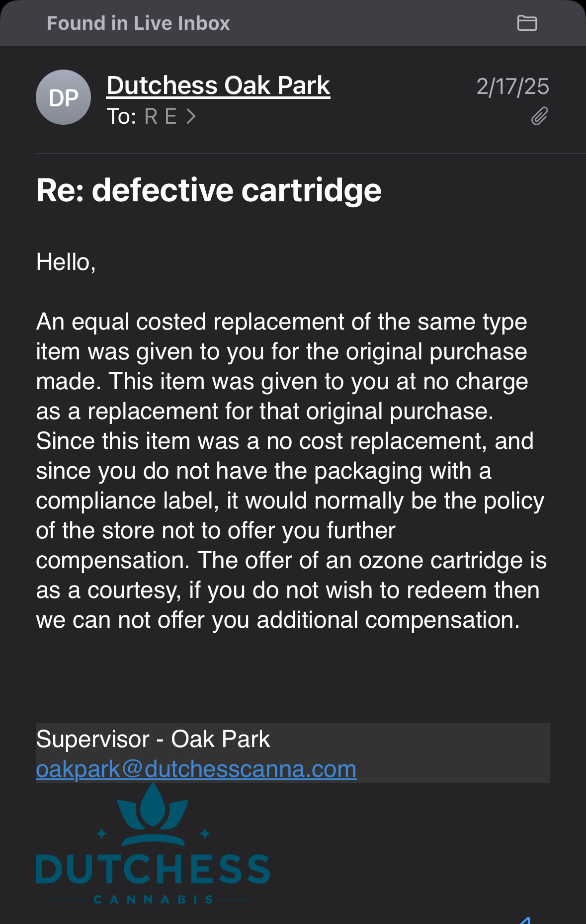Tap the subject Re: defective cartridge

click(209, 190)
